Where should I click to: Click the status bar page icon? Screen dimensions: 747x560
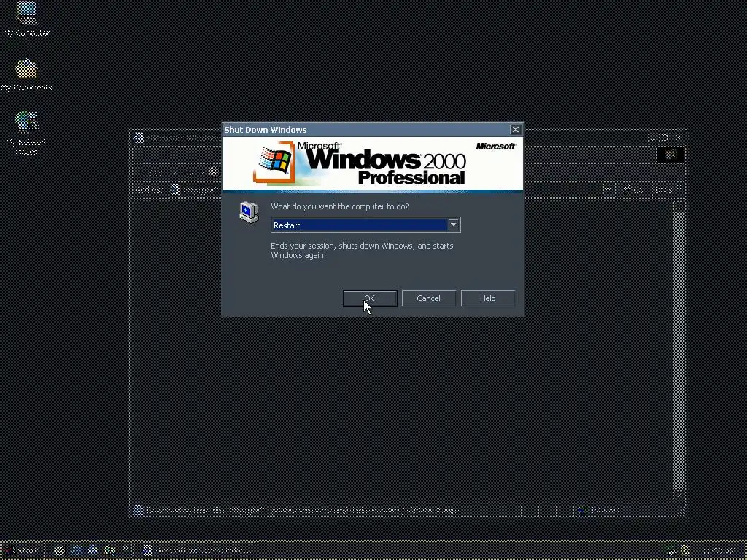pyautogui.click(x=138, y=510)
